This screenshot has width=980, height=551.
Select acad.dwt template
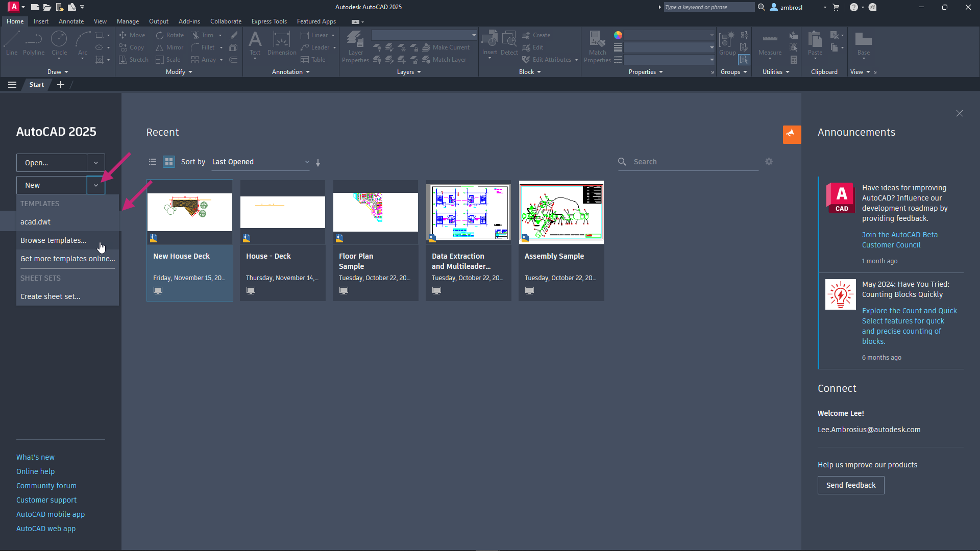click(36, 222)
